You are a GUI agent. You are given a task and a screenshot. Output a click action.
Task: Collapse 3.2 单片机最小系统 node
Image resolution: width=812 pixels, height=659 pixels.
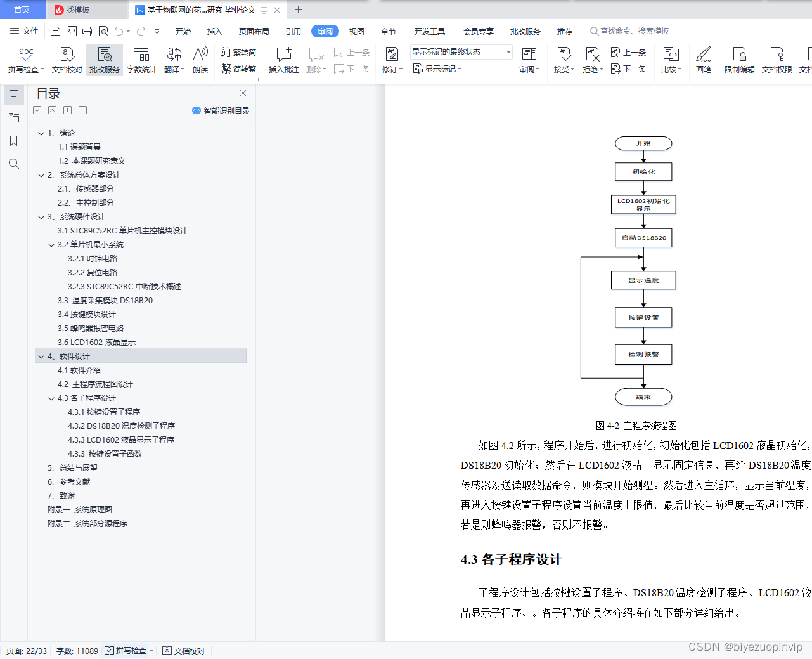pos(51,245)
